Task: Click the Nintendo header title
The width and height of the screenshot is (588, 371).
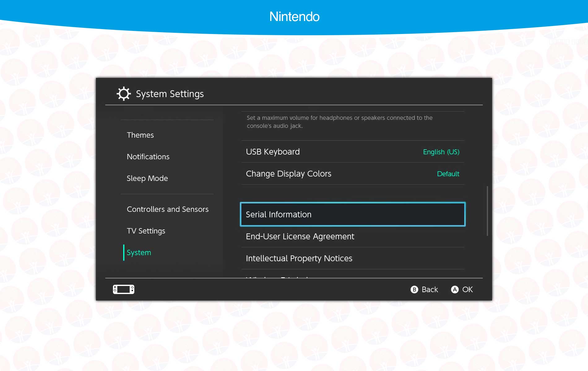Action: coord(294,17)
